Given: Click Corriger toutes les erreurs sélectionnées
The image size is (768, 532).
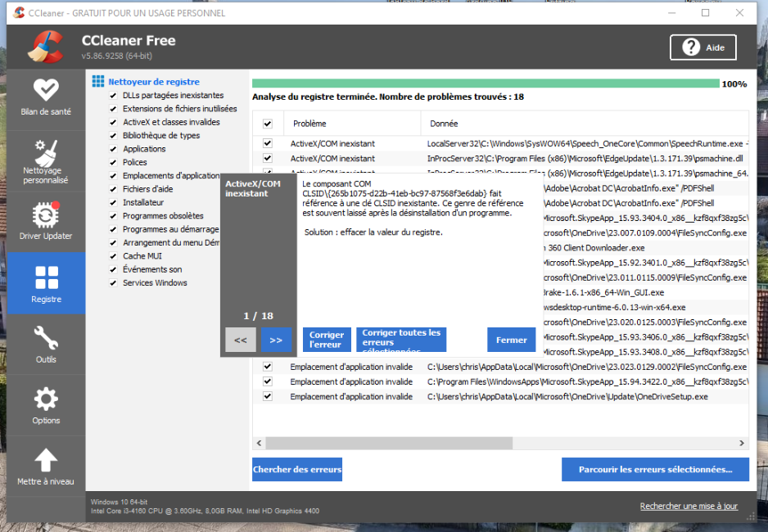Looking at the screenshot, I should [401, 340].
